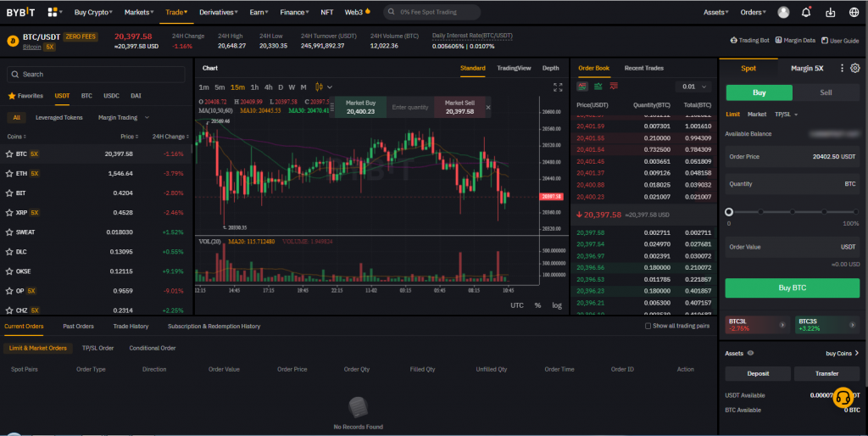This screenshot has width=868, height=436.
Task: Click the order amount slider handle
Action: (x=729, y=211)
